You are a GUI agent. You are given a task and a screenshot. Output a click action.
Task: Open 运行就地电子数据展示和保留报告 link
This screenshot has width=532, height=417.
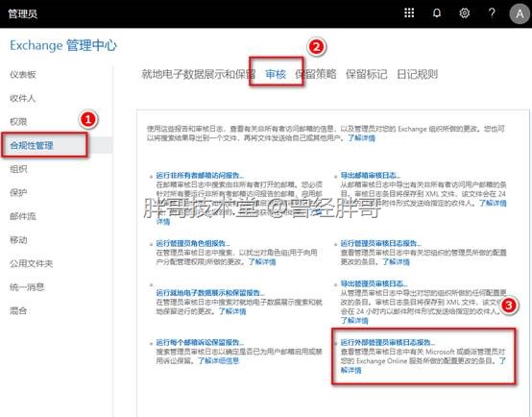[x=210, y=292]
